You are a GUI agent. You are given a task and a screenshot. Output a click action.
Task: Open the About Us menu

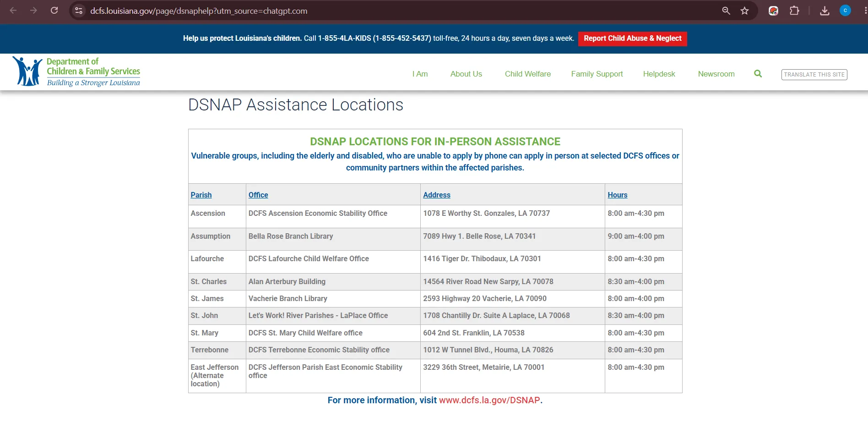(x=466, y=74)
